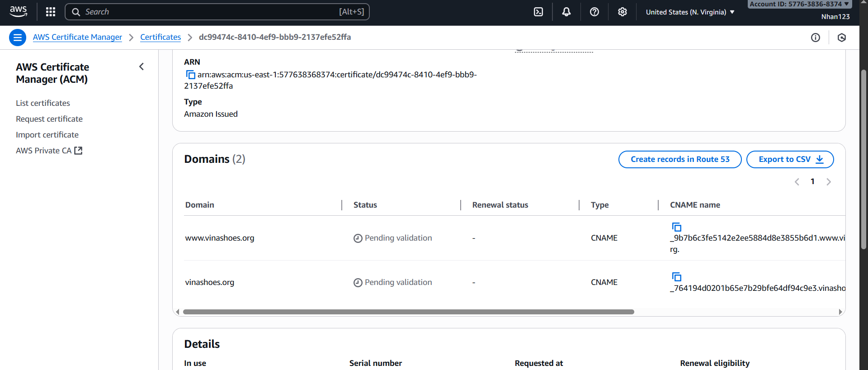Open the services grid menu
Screen dimensions: 868x370
(x=51, y=12)
